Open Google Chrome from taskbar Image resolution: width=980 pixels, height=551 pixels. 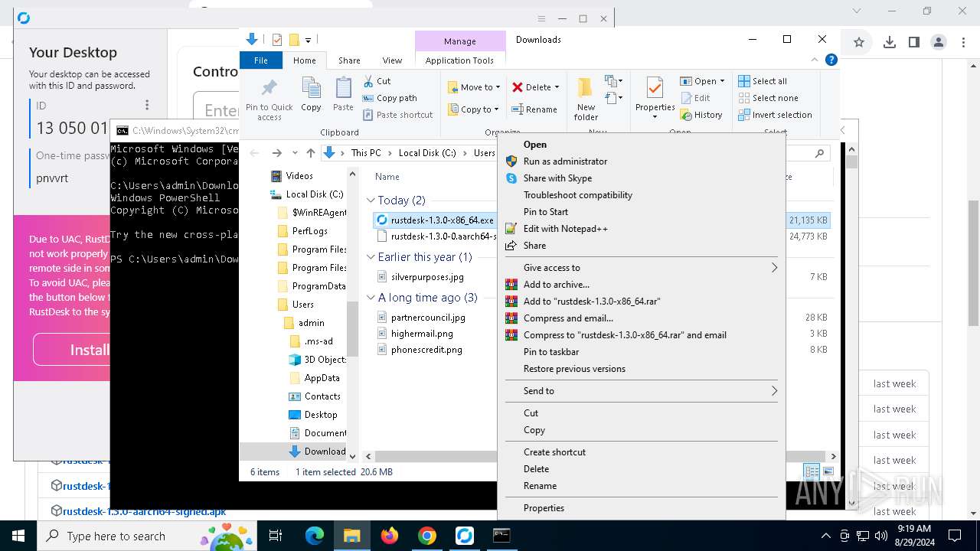[427, 536]
